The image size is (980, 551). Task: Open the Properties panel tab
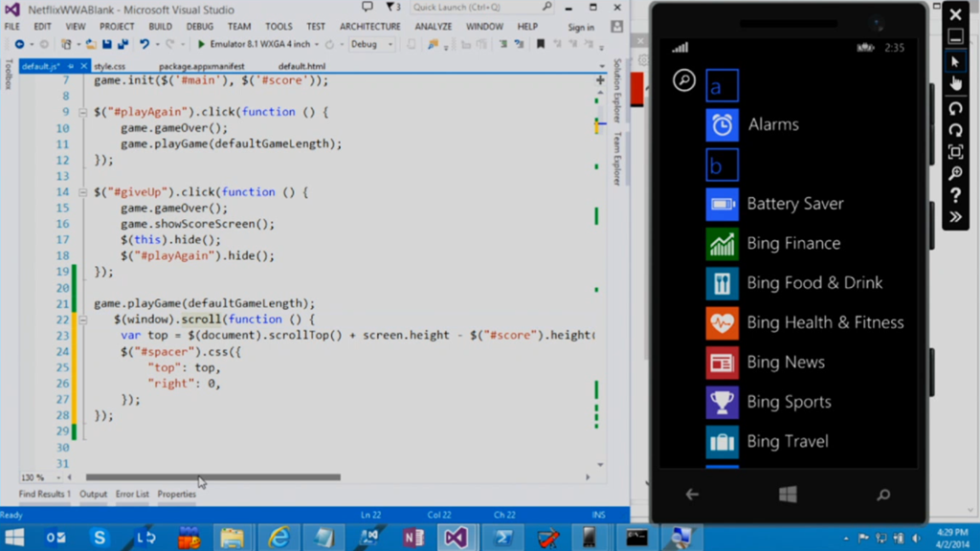tap(176, 495)
